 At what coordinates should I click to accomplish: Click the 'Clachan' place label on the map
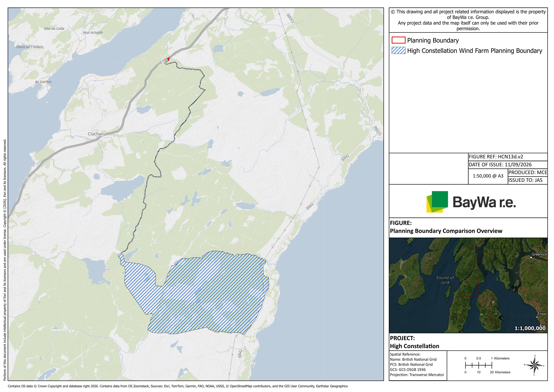click(x=95, y=134)
